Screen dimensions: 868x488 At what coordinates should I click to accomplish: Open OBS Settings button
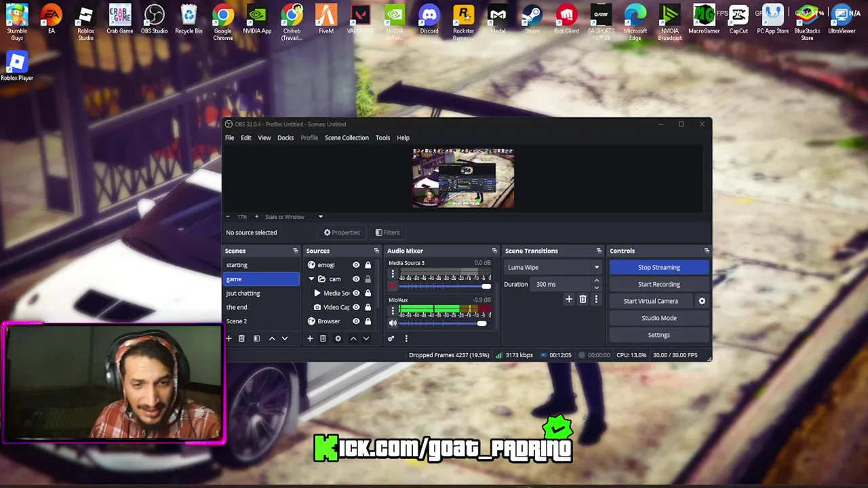click(659, 335)
